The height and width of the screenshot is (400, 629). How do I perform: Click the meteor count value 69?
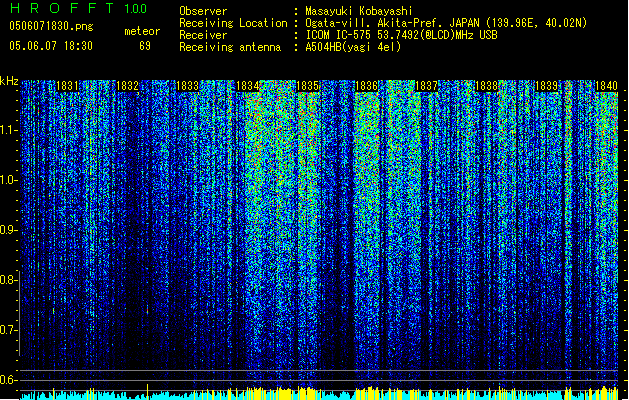[x=145, y=46]
